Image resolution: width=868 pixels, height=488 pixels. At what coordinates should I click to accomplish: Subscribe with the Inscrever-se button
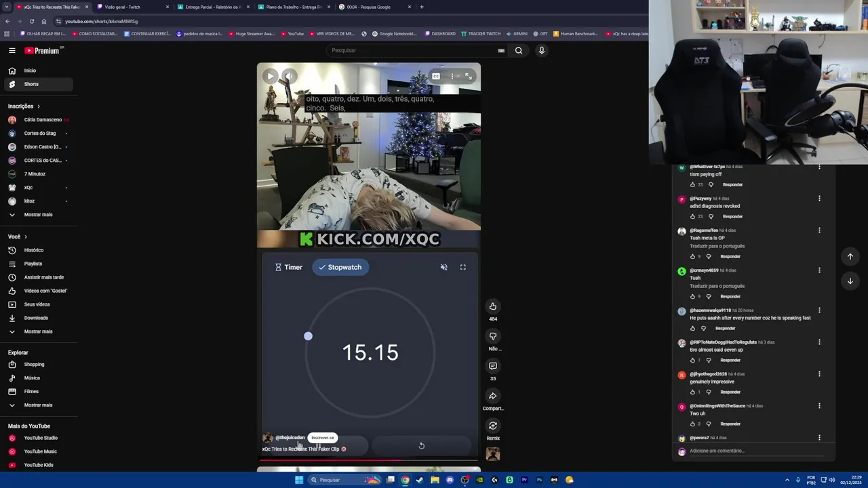[x=323, y=438]
